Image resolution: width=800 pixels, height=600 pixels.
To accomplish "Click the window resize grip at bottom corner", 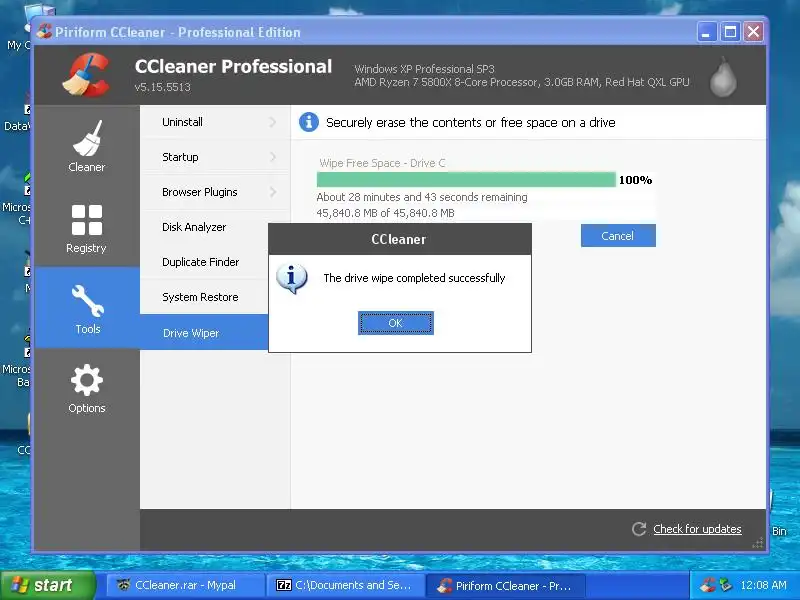I will (758, 543).
